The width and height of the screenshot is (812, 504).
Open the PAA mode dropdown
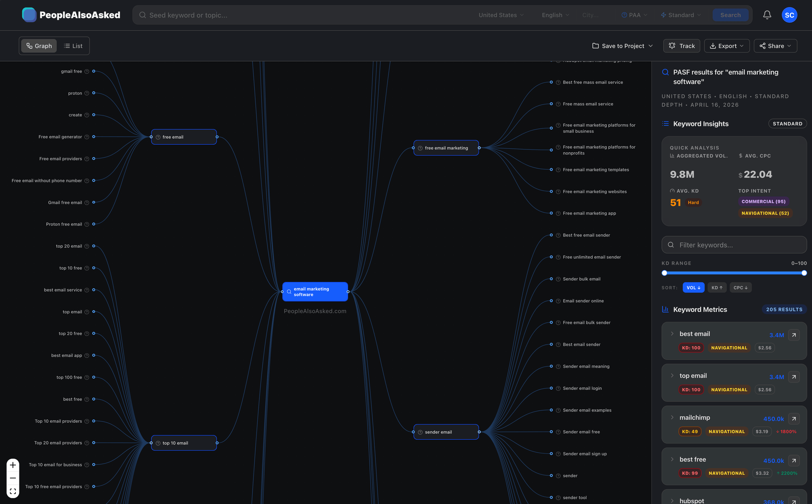634,15
